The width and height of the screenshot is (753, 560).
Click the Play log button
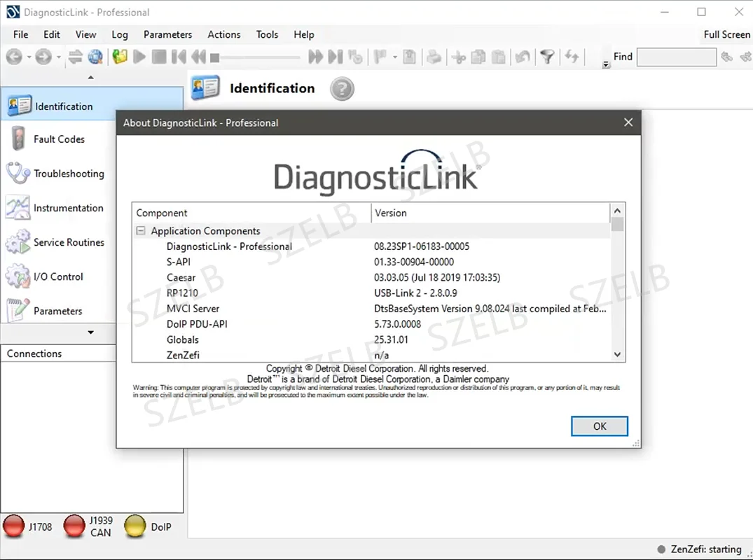pos(140,57)
